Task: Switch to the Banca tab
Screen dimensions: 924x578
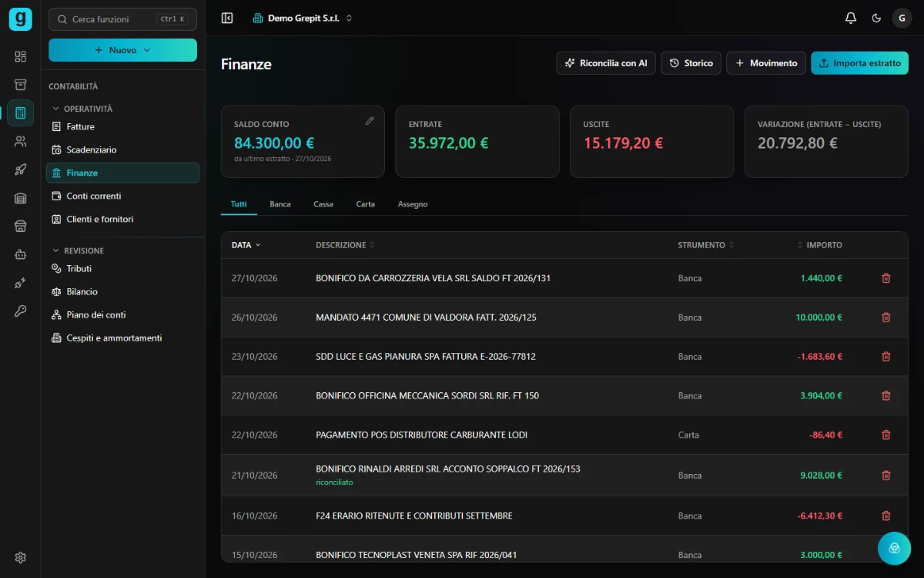Action: tap(280, 204)
